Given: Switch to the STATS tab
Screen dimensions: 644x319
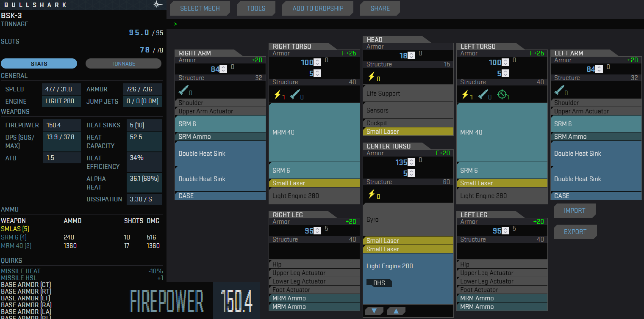Looking at the screenshot, I should [39, 63].
